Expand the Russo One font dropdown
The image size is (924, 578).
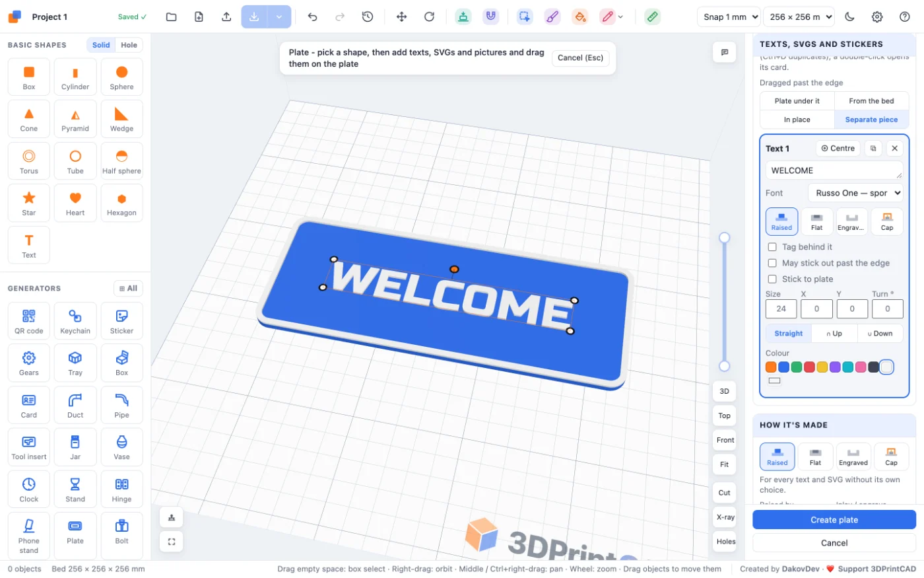pos(855,193)
